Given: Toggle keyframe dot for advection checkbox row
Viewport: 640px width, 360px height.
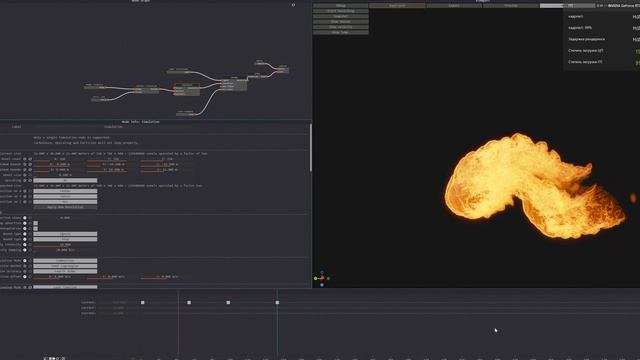Looking at the screenshot, I should coord(25,223).
